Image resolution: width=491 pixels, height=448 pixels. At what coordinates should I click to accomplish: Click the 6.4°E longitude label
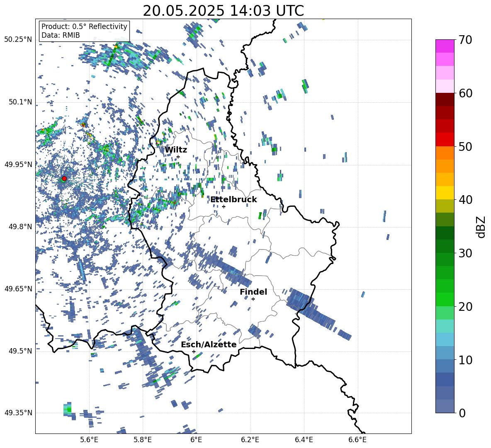click(304, 440)
